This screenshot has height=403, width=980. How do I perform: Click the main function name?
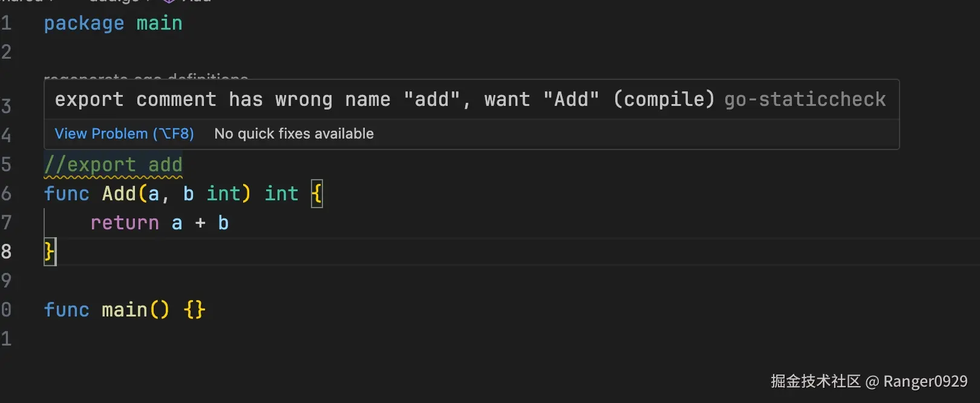click(x=124, y=310)
